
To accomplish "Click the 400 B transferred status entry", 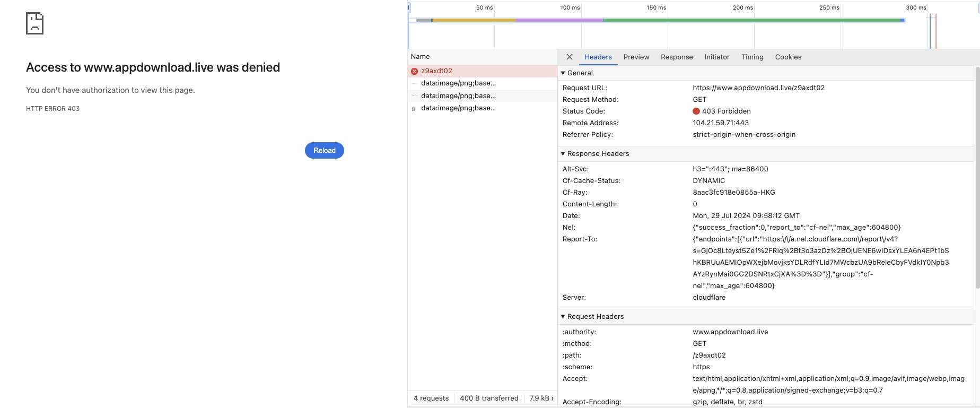I will coord(489,398).
